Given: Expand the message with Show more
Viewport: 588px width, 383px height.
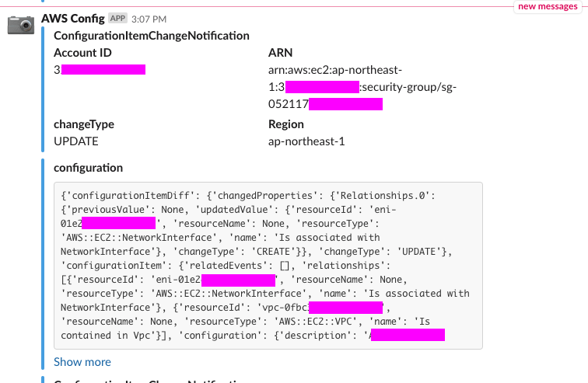Looking at the screenshot, I should tap(82, 362).
